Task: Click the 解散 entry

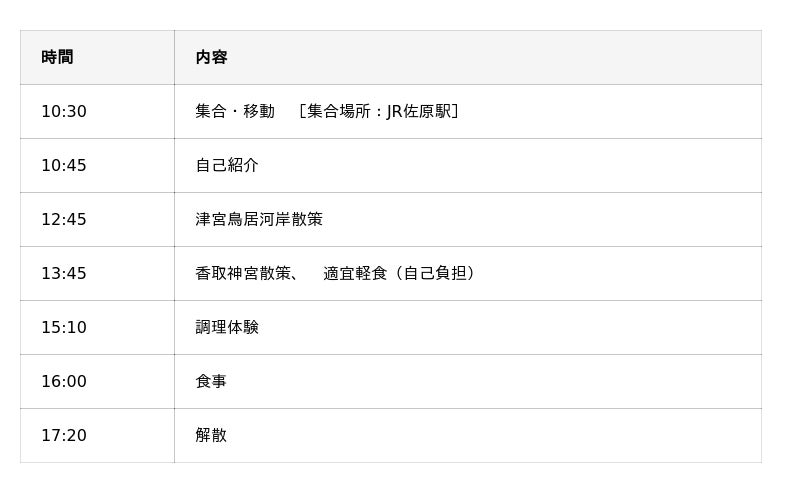Action: [x=211, y=436]
